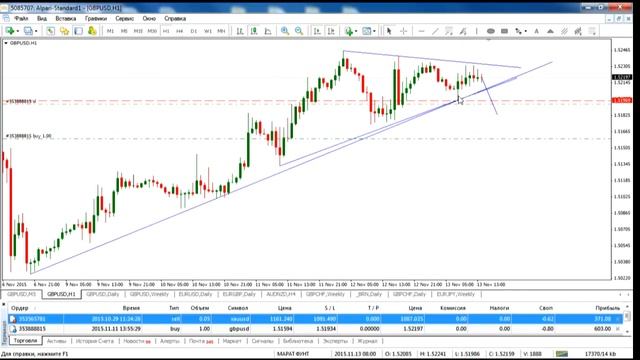
Task: Close order 353888815 using its x button
Action: (618, 329)
